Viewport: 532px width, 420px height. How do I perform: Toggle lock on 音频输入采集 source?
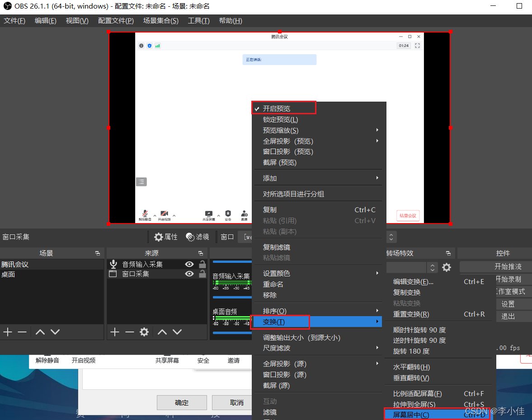(202, 264)
